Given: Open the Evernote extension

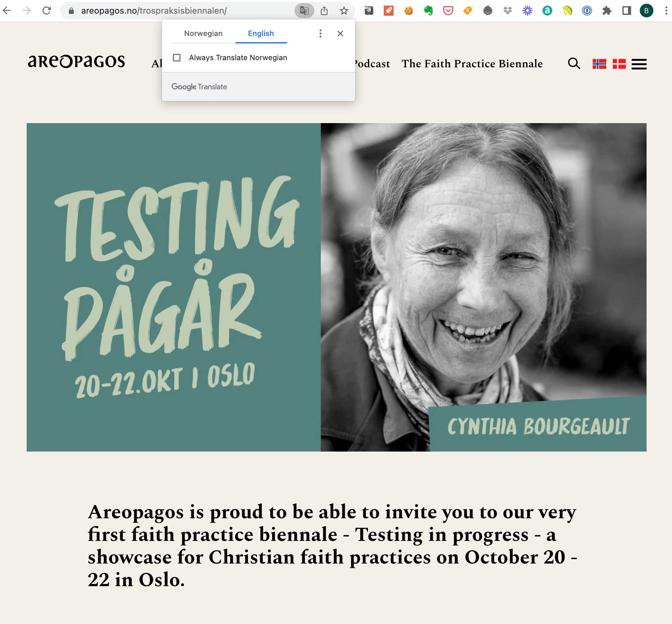Looking at the screenshot, I should [428, 11].
